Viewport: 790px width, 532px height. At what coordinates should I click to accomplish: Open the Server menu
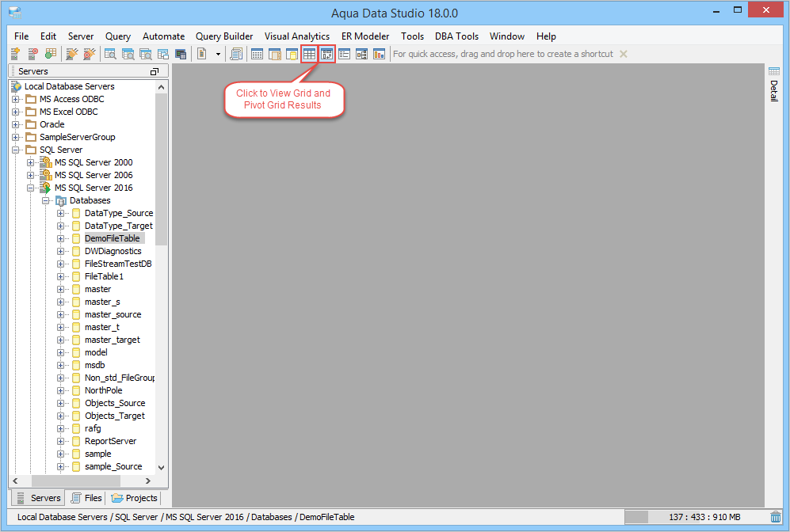pos(81,36)
